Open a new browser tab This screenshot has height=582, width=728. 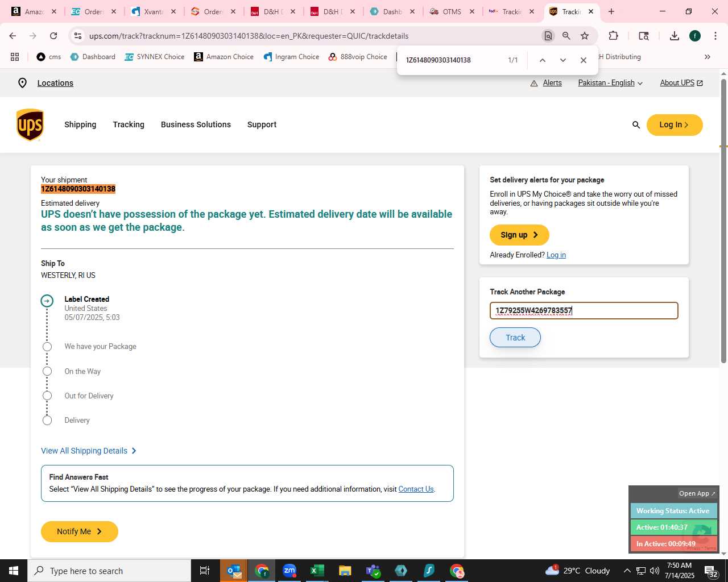611,11
